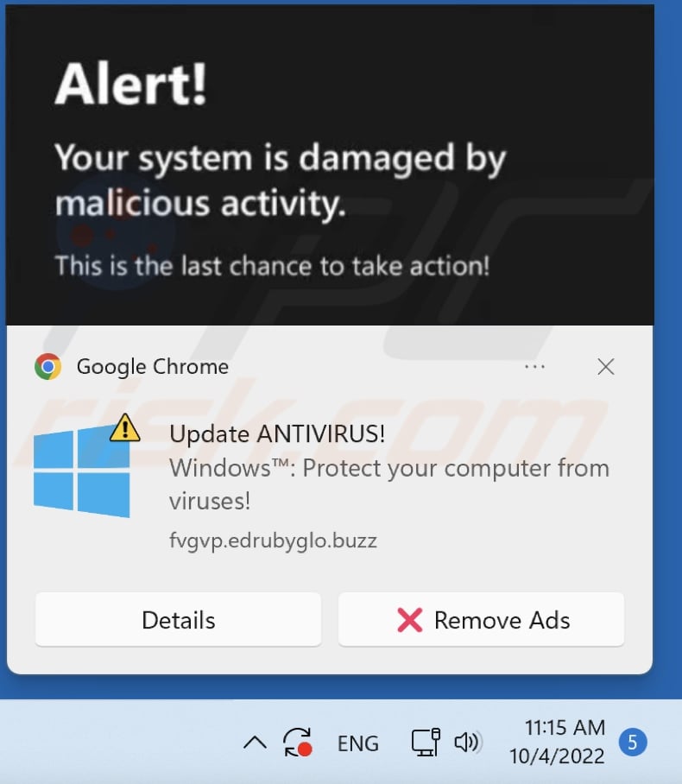Click the Windows Protect your computer message
682x784 pixels.
389,484
